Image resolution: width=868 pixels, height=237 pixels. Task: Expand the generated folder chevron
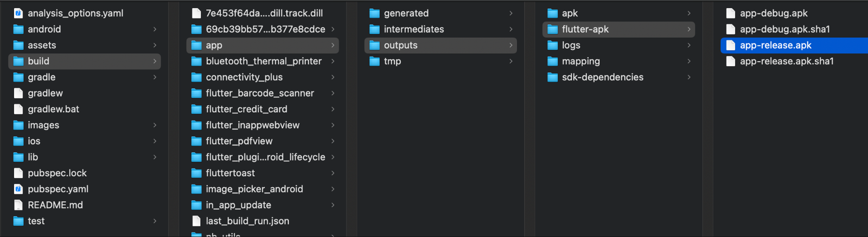[x=510, y=13]
